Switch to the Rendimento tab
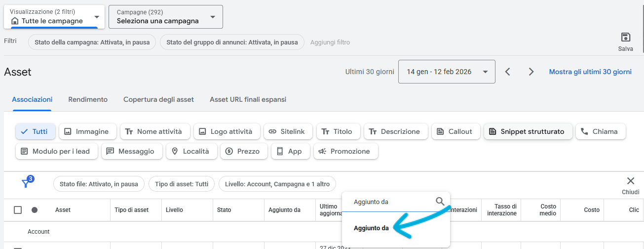This screenshot has width=644, height=249. (88, 99)
